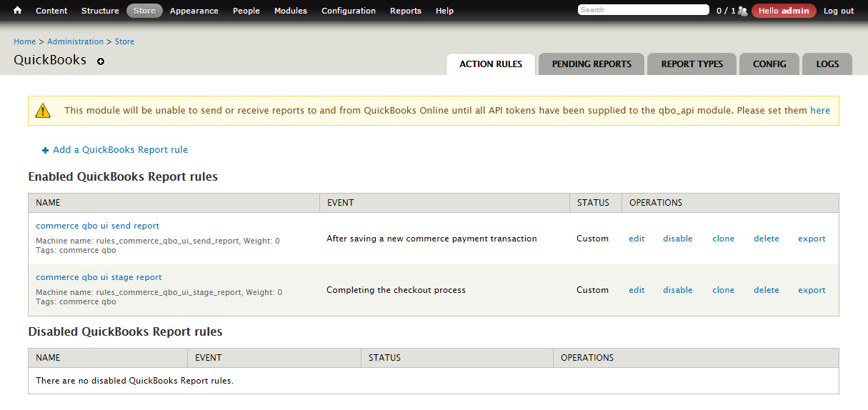Switch to the Report Types tab
This screenshot has width=868, height=410.
692,64
